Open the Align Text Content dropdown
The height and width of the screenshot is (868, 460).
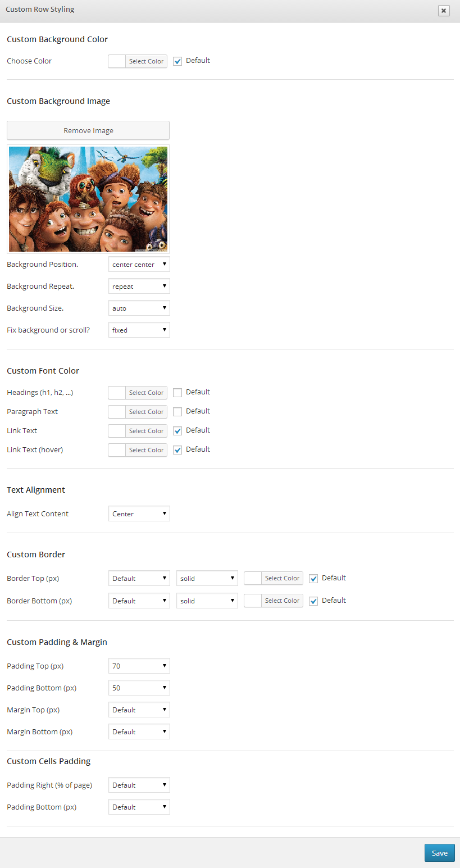click(x=139, y=514)
